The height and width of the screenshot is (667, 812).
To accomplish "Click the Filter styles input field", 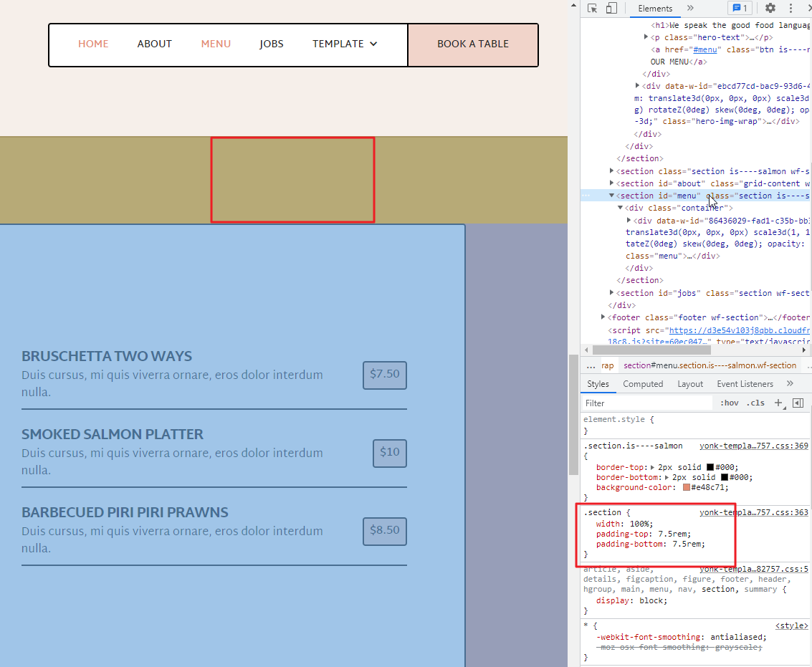I will (647, 403).
